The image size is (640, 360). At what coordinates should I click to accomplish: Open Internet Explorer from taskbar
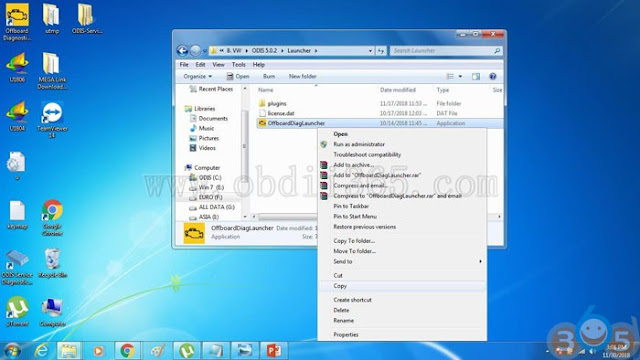pos(41,351)
